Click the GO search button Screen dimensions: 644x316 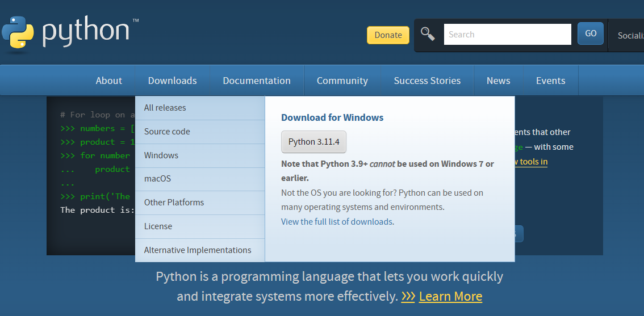pos(591,33)
